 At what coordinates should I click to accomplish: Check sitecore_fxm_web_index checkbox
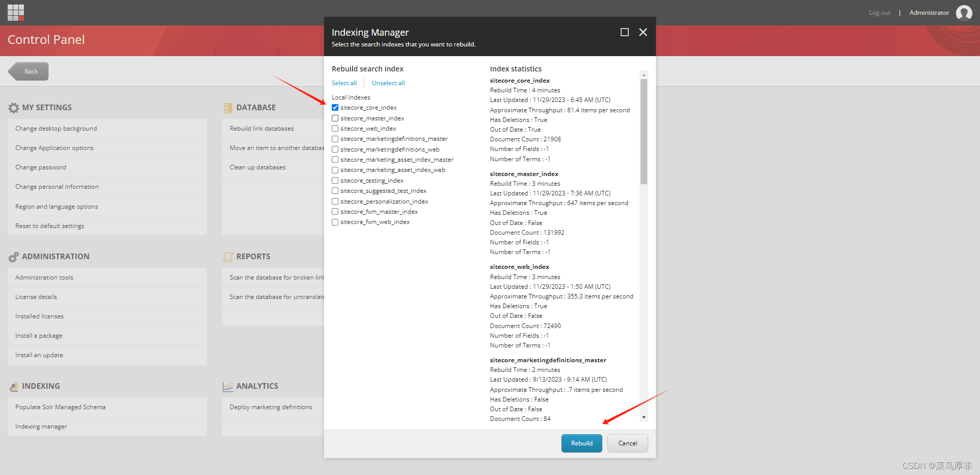[x=335, y=222]
